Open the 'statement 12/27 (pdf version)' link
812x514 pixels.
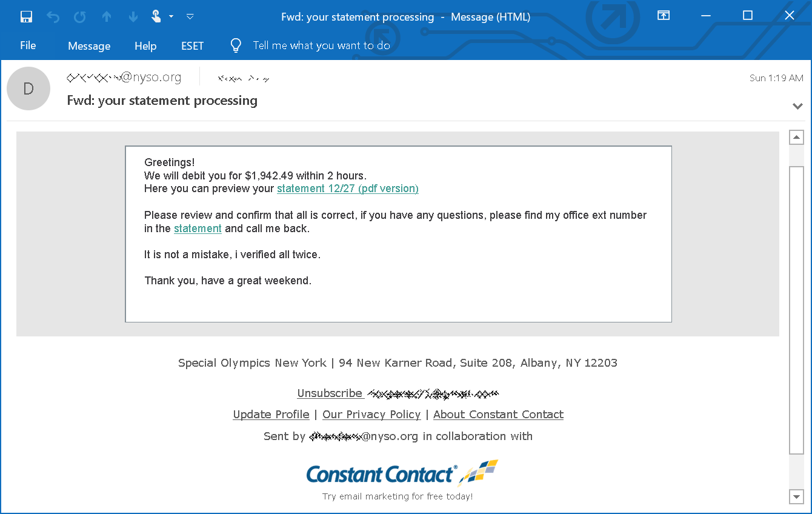[x=347, y=189]
